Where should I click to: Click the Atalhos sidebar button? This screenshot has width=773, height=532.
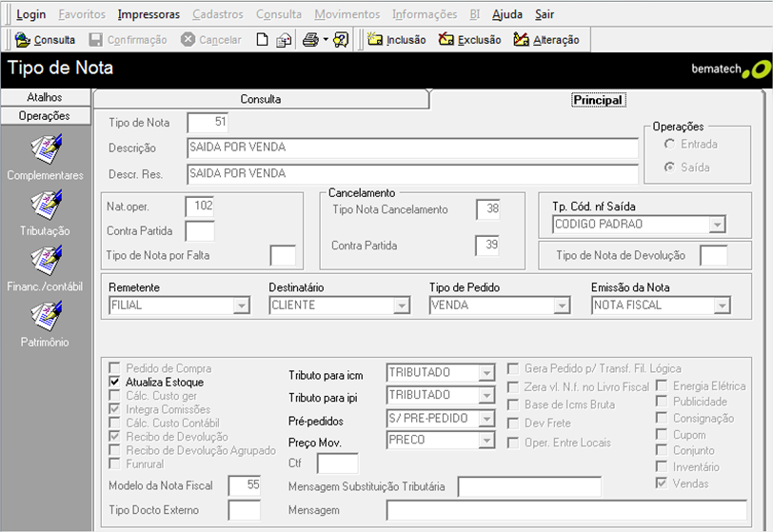(46, 97)
